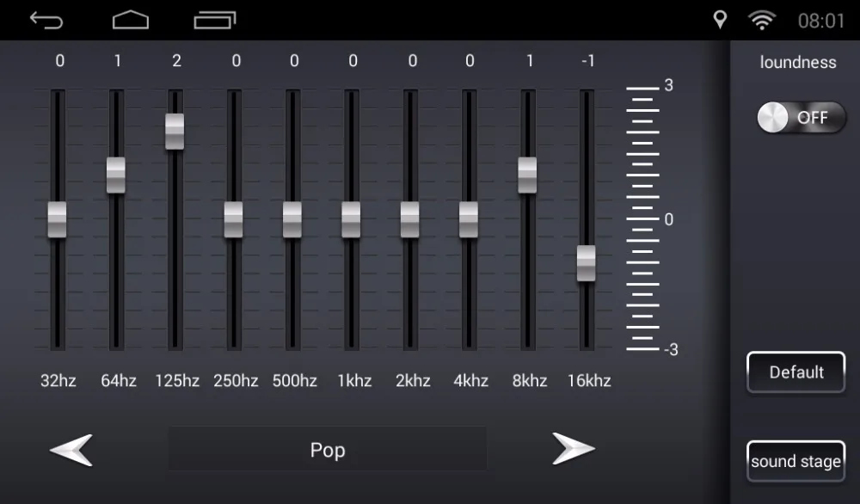Screen dimensions: 860x504
Task: Click the Pop preset name field
Action: pyautogui.click(x=328, y=449)
